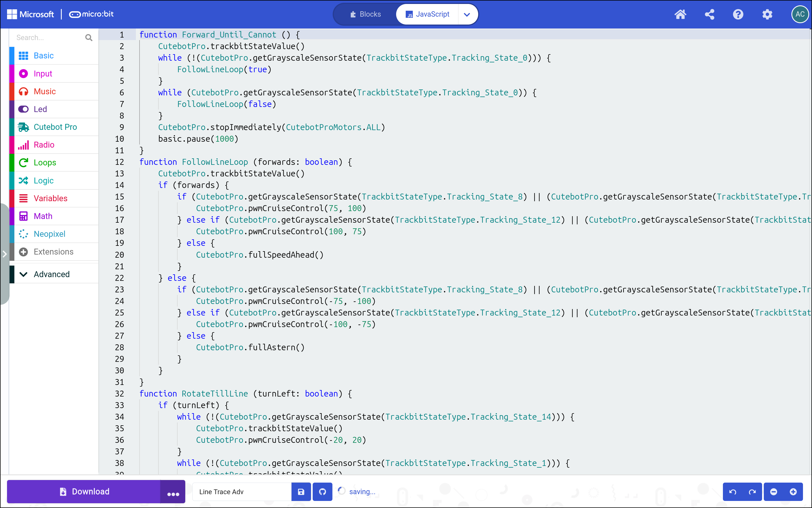Select the JavaScript editor tab

[x=427, y=14]
